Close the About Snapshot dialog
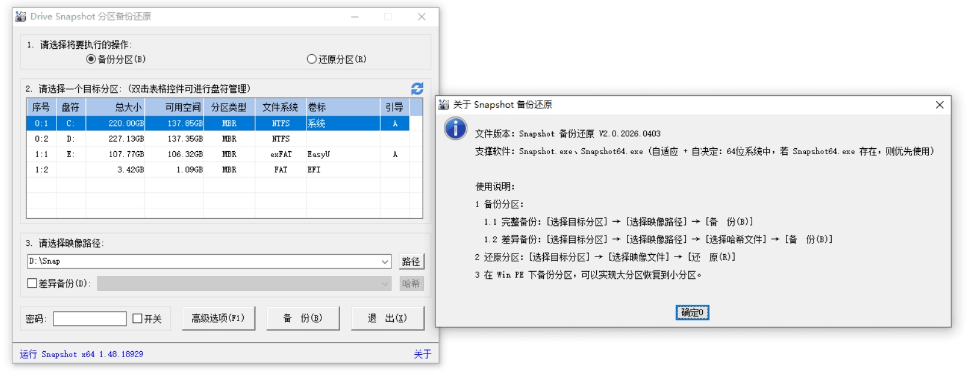980x373 pixels. pos(939,105)
